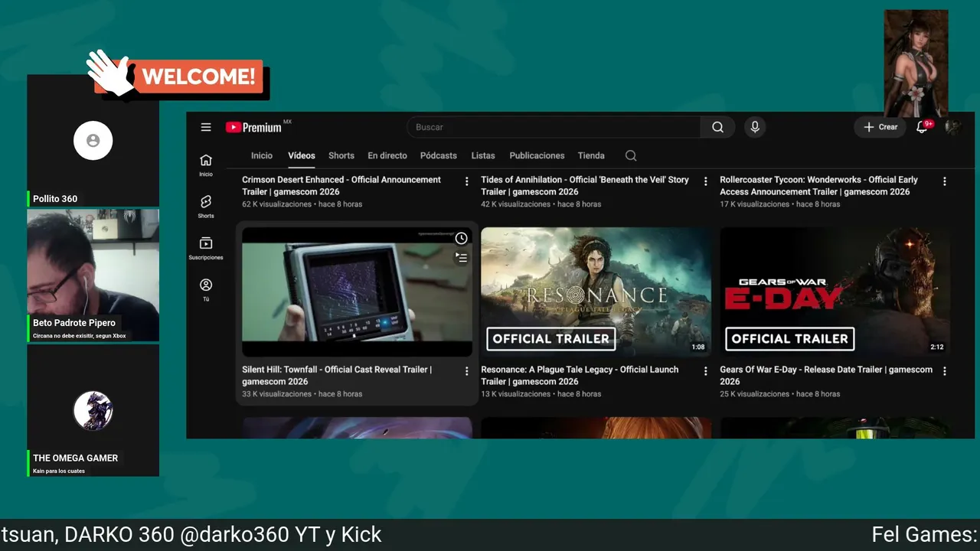Open options for Tides of Annihilation video
Image resolution: width=980 pixels, height=551 pixels.
coord(706,181)
